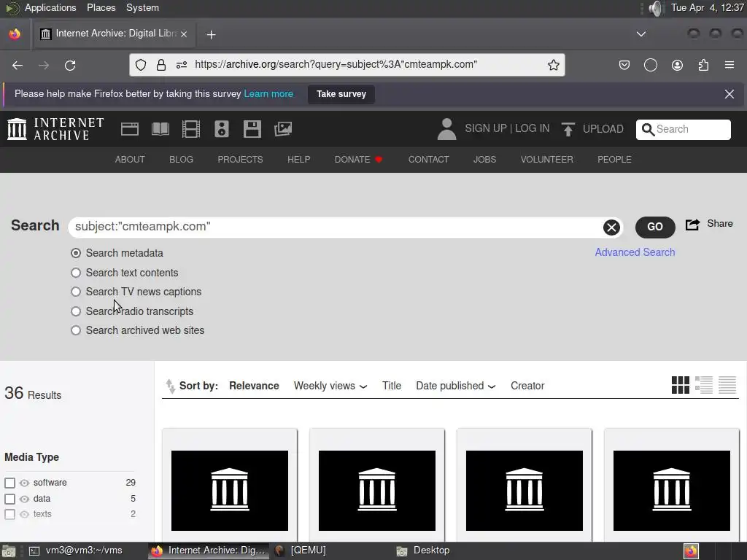This screenshot has height=560, width=747.
Task: Open the Web (Wayback) media icon
Action: (130, 129)
